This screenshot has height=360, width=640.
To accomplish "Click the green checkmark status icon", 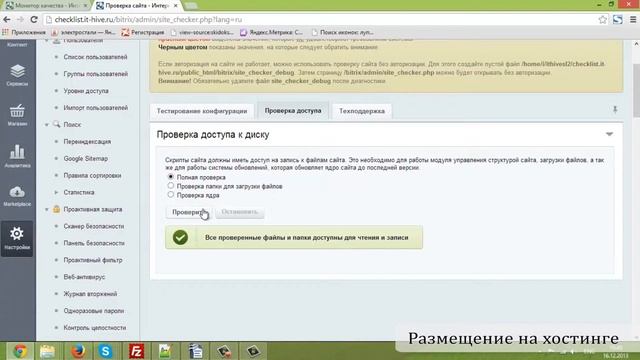I will (180, 237).
